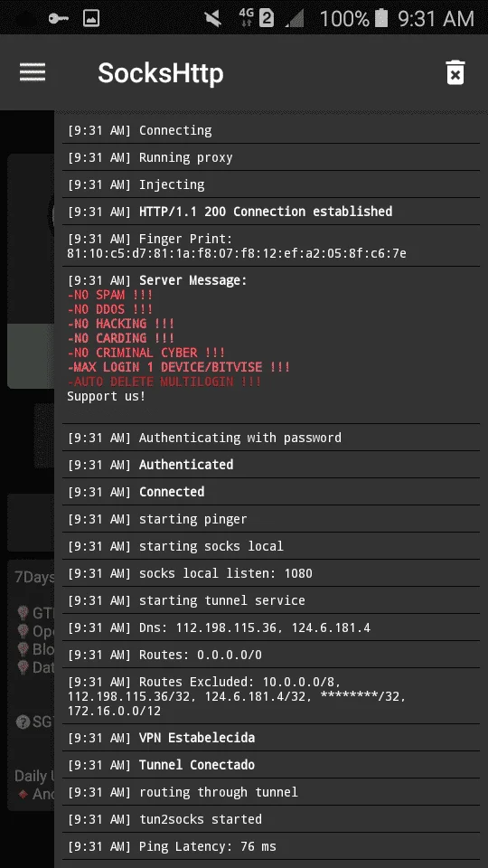Select the starting socks local entry
The image size is (488, 868).
point(270,546)
